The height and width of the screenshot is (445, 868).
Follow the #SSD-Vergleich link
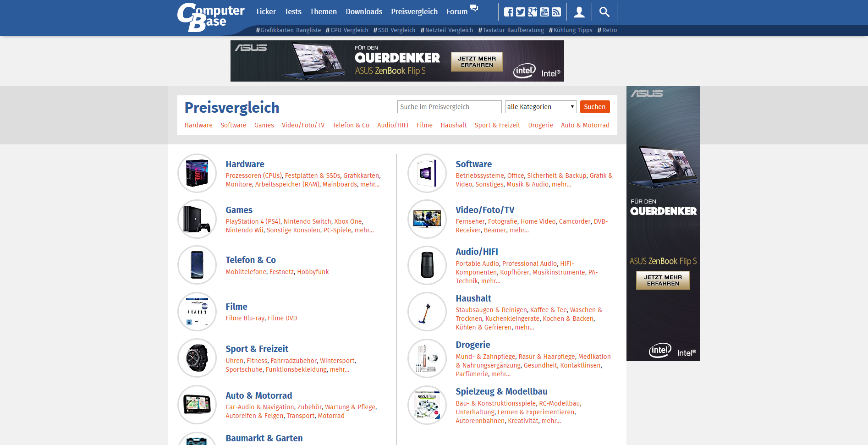coord(394,30)
